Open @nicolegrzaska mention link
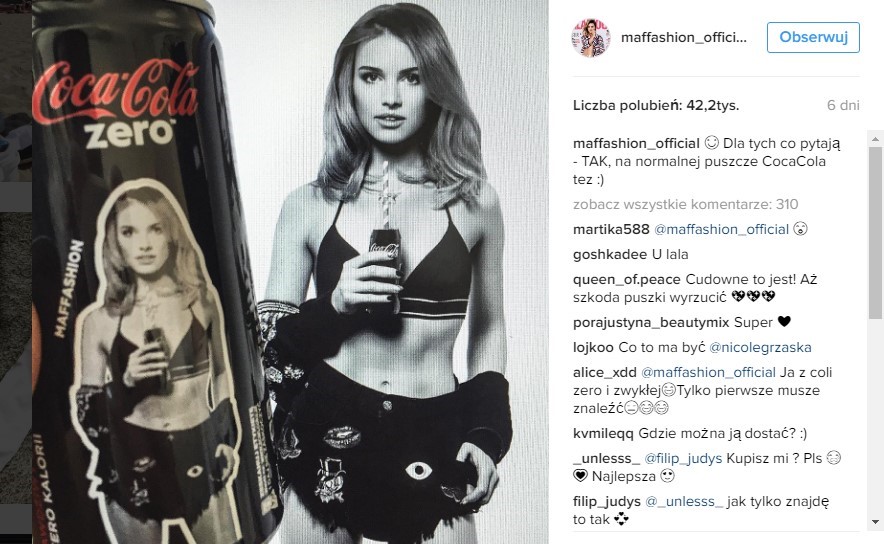The width and height of the screenshot is (884, 544). point(760,347)
